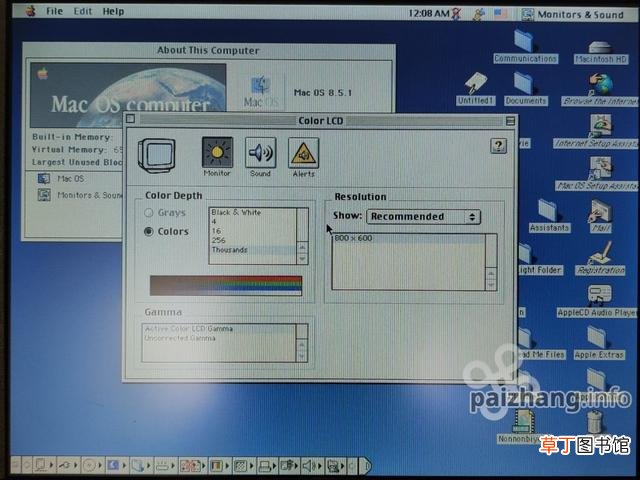Click Resolution list scroll down arrow
640x480 pixels.
click(x=491, y=285)
